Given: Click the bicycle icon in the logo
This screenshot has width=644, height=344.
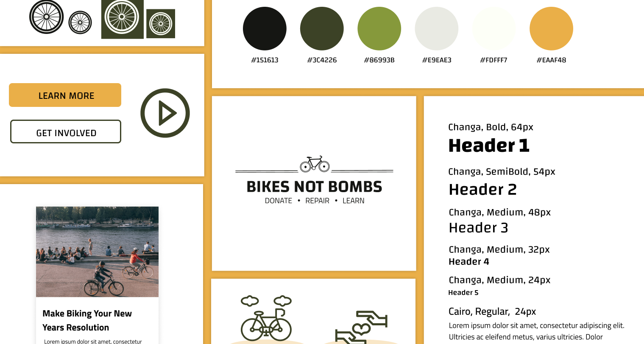Looking at the screenshot, I should point(315,164).
